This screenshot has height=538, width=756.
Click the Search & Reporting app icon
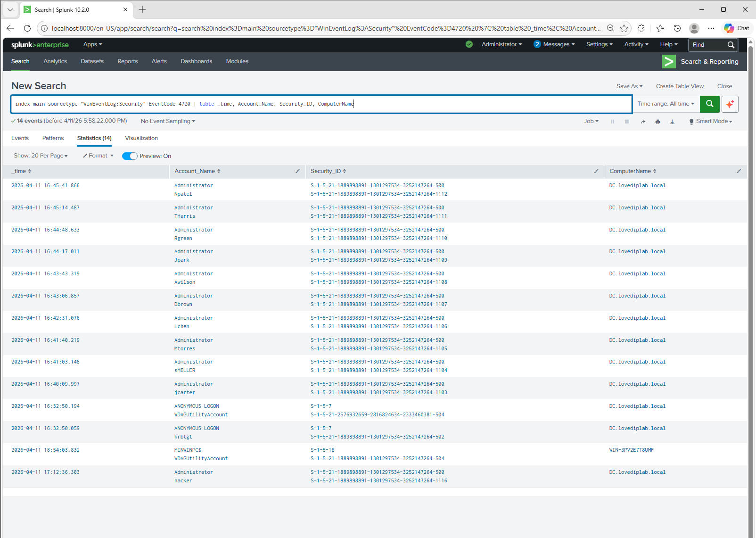(669, 62)
